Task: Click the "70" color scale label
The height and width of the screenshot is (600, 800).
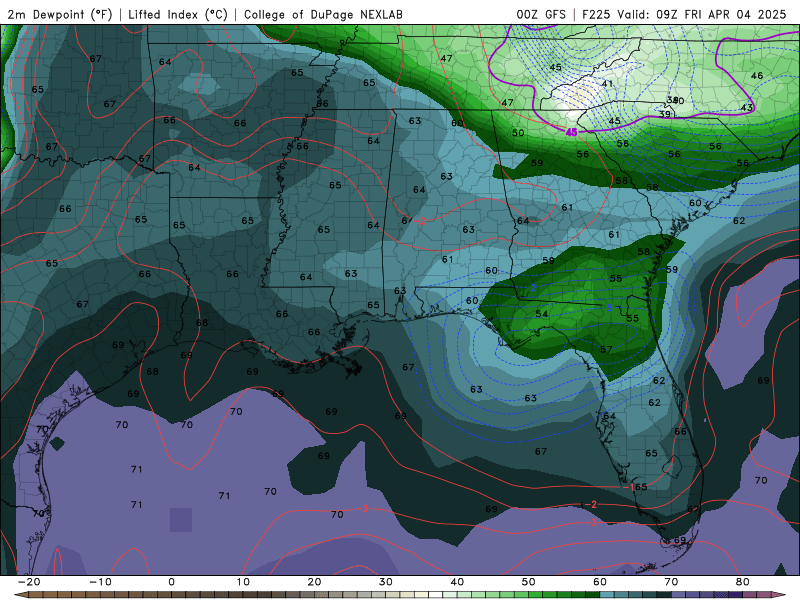Action: (671, 582)
